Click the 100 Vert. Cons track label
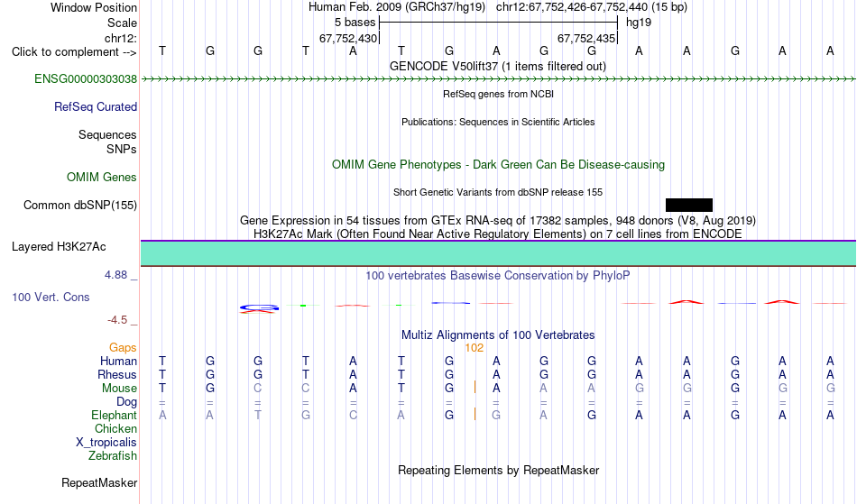 coord(51,298)
